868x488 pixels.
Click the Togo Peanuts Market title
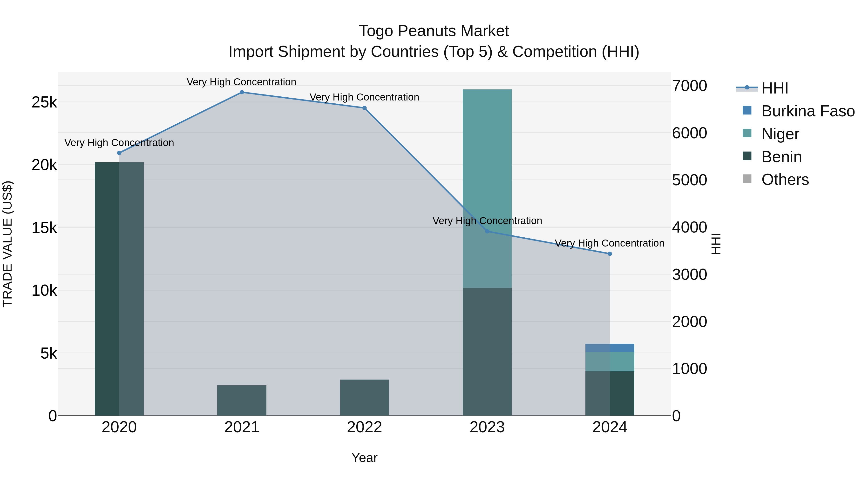(x=434, y=31)
